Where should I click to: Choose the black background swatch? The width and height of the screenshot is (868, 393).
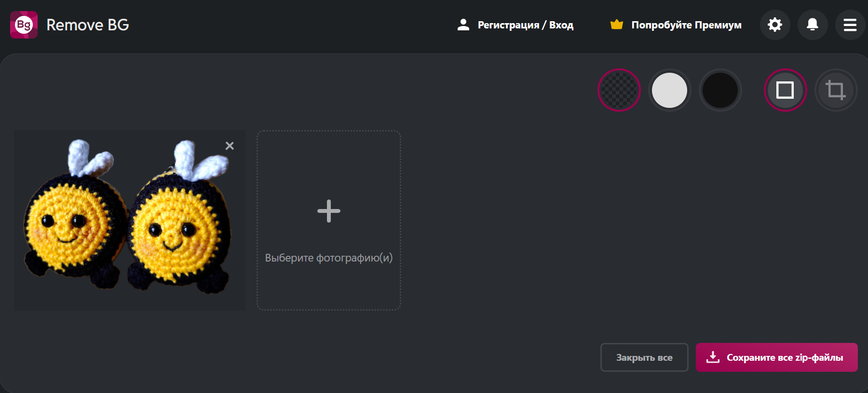[x=720, y=90]
